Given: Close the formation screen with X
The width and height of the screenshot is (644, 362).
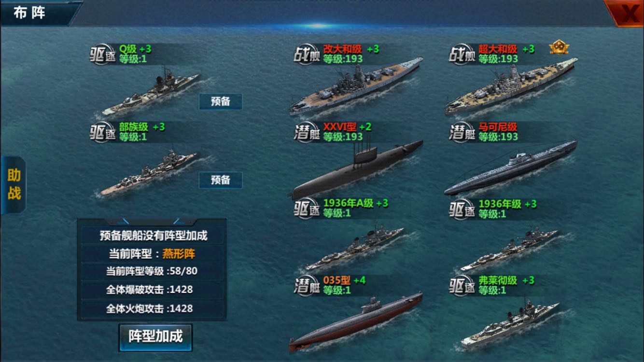Looking at the screenshot, I should coord(626,13).
